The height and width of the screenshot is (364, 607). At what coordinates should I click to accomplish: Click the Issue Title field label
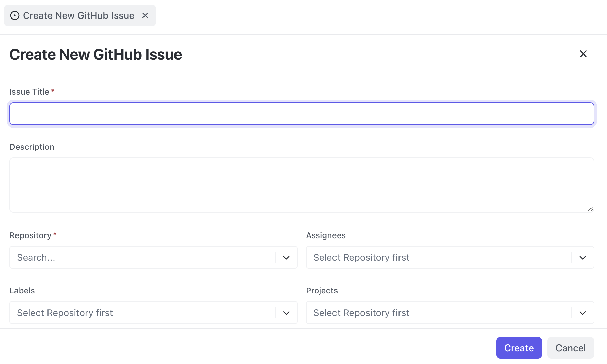[x=29, y=92]
